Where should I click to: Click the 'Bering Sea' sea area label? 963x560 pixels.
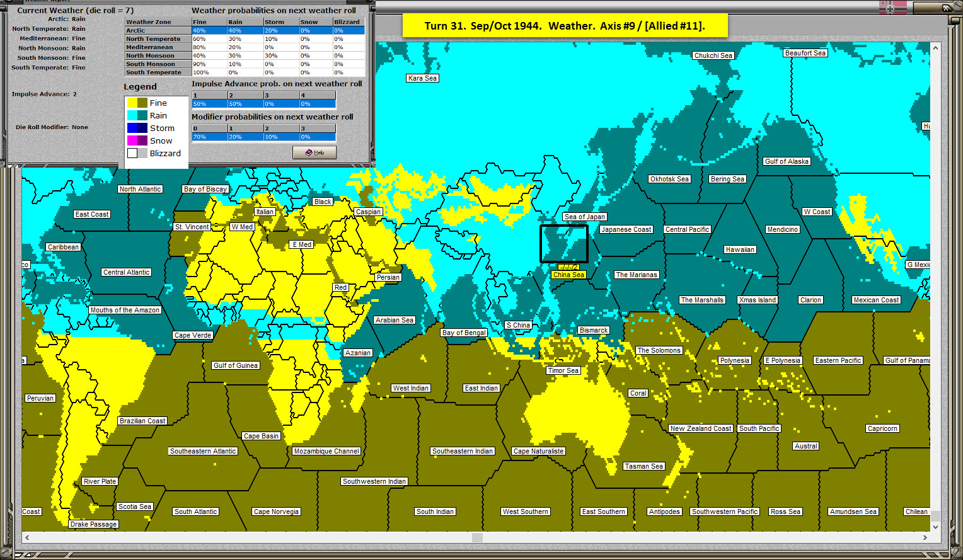(x=728, y=179)
